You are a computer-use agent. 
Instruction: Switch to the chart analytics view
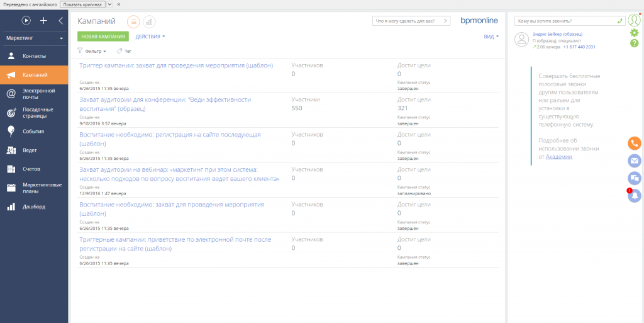tap(149, 21)
